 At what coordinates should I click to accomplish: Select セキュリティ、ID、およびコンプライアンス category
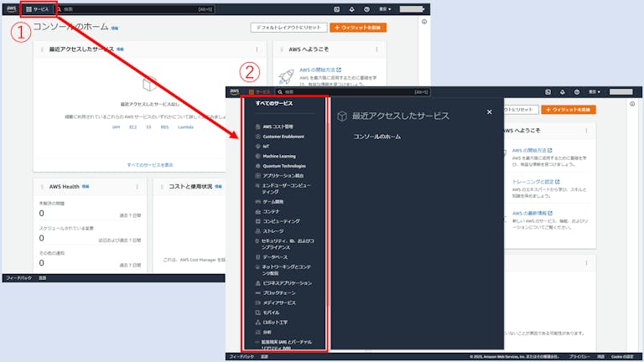[x=284, y=244]
